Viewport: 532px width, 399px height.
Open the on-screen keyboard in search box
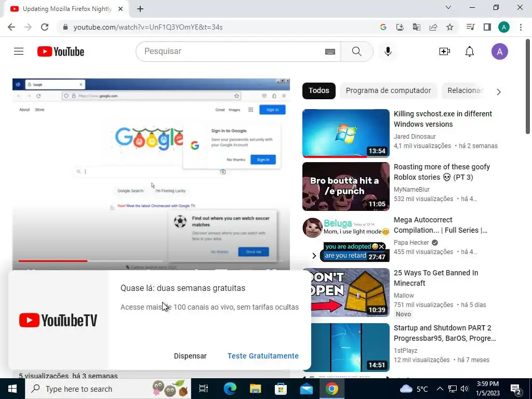[x=330, y=51]
